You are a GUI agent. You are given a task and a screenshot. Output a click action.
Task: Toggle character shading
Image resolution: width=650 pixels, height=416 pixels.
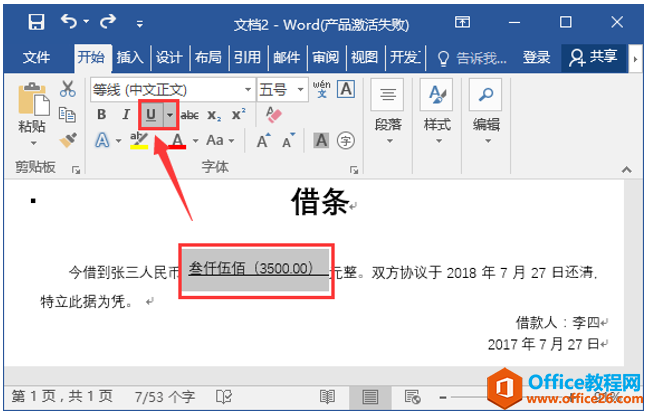(321, 141)
